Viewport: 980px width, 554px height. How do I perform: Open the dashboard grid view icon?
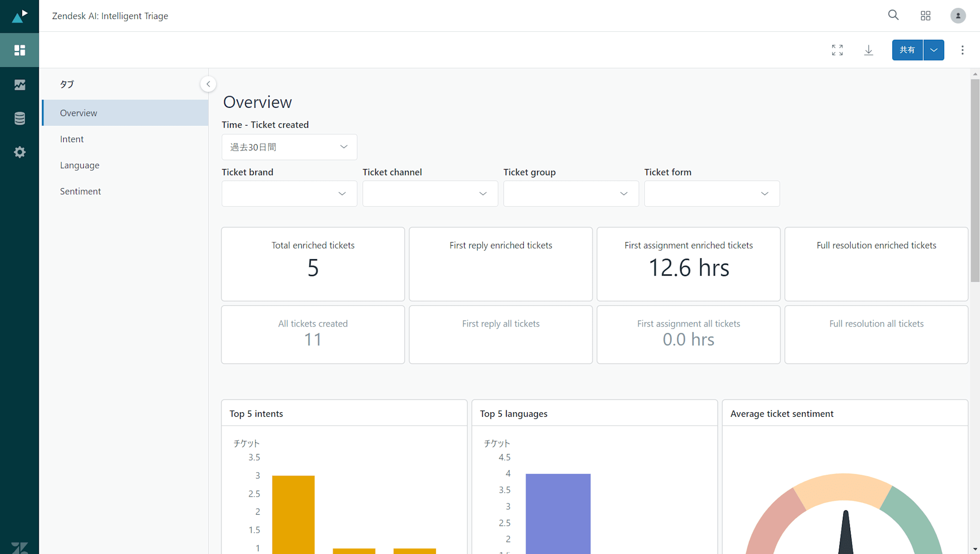[x=926, y=15]
